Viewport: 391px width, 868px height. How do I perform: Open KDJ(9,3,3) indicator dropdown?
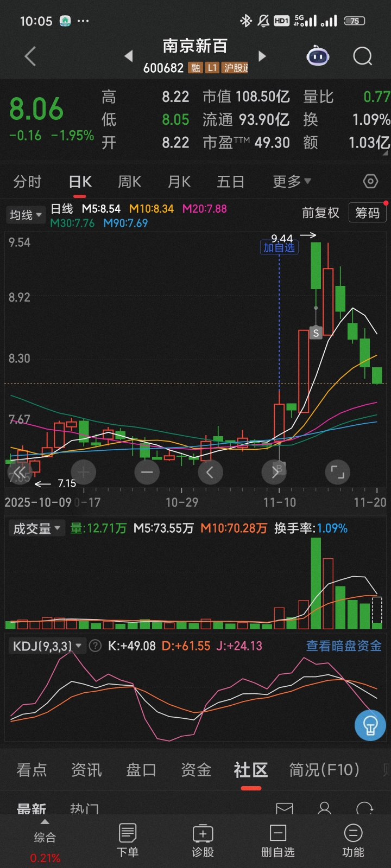click(47, 646)
